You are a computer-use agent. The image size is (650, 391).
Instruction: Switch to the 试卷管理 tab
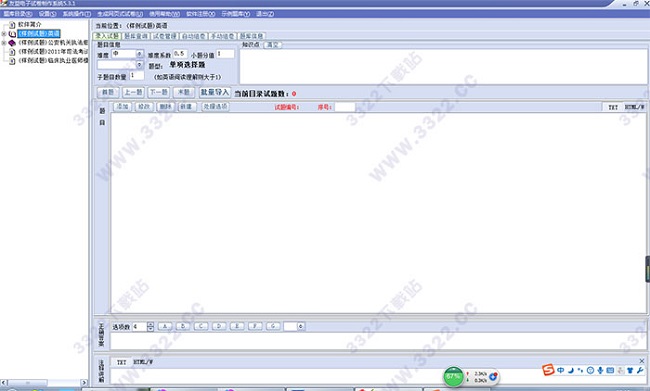(165, 36)
